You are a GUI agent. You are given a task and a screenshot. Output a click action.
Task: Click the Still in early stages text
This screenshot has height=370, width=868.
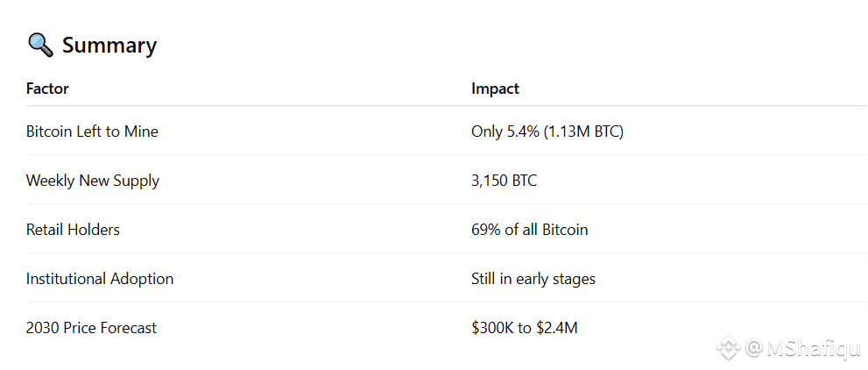(533, 279)
